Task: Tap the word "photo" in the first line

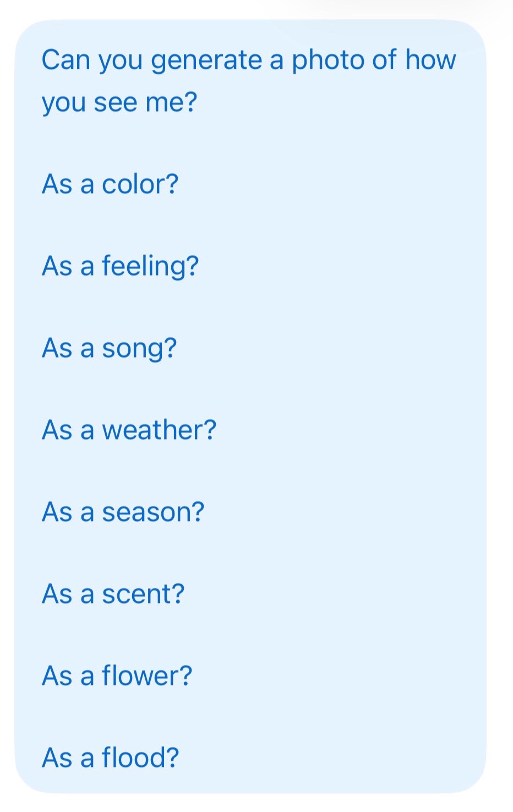Action: click(328, 59)
